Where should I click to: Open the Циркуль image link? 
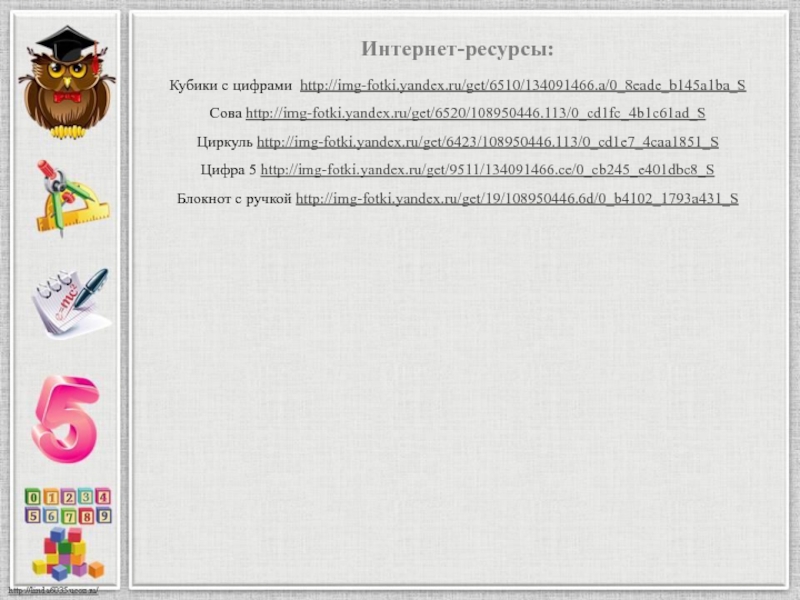click(488, 142)
